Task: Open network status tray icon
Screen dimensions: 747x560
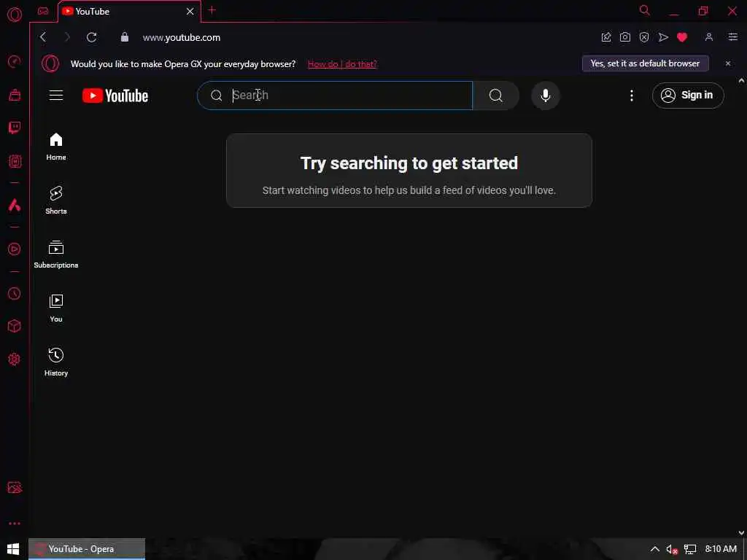Action: 690,550
